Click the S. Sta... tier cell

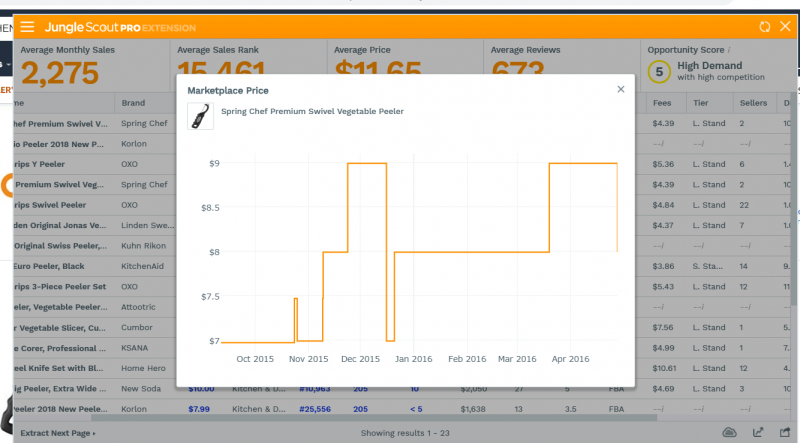click(708, 266)
